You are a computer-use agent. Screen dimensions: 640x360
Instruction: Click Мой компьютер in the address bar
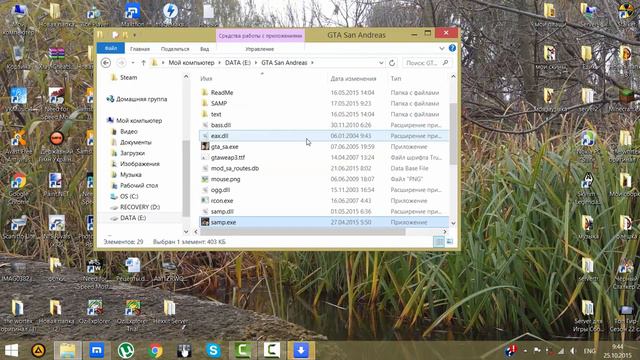pos(191,63)
